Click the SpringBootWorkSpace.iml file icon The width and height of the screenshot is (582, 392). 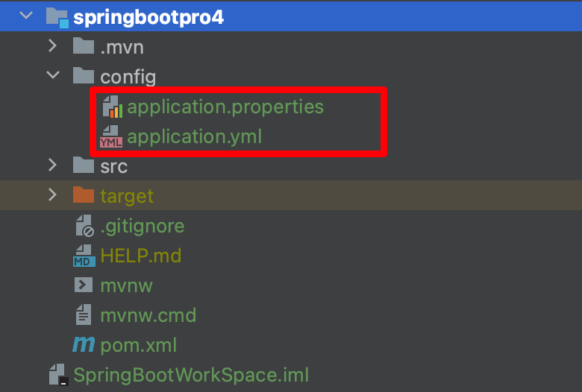tap(59, 374)
